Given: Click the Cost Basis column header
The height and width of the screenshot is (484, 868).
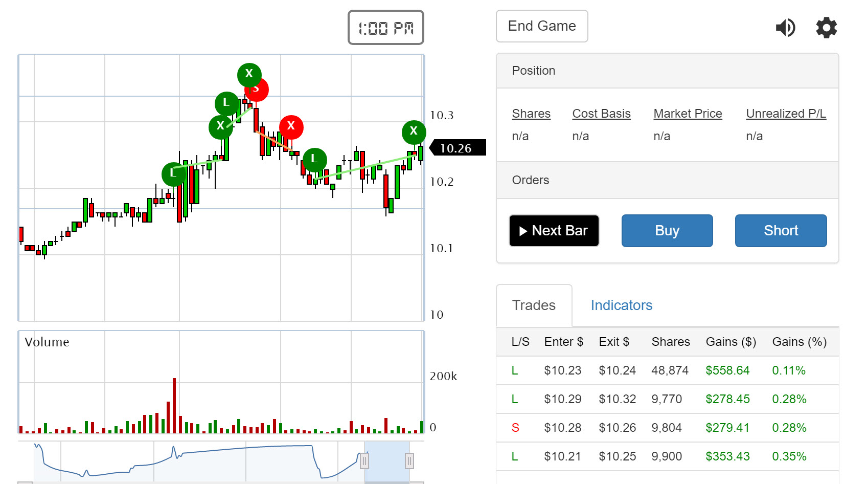Looking at the screenshot, I should pos(601,114).
